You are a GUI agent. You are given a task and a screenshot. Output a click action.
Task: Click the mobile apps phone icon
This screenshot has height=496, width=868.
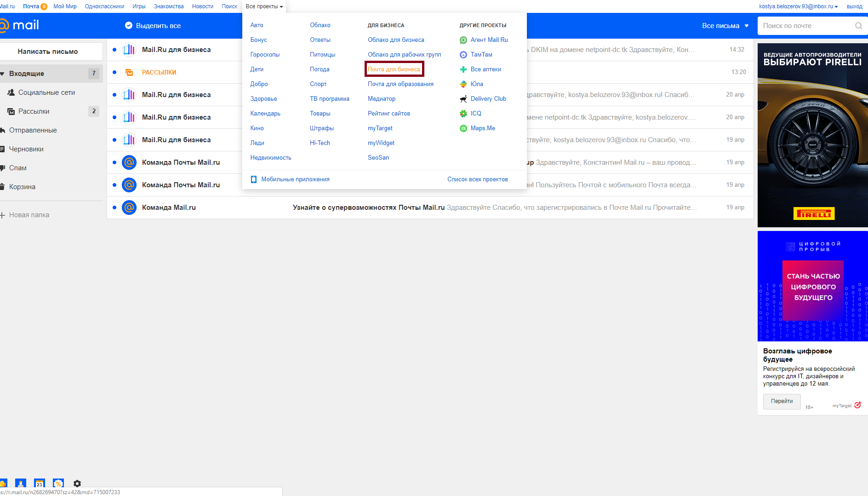coord(254,179)
